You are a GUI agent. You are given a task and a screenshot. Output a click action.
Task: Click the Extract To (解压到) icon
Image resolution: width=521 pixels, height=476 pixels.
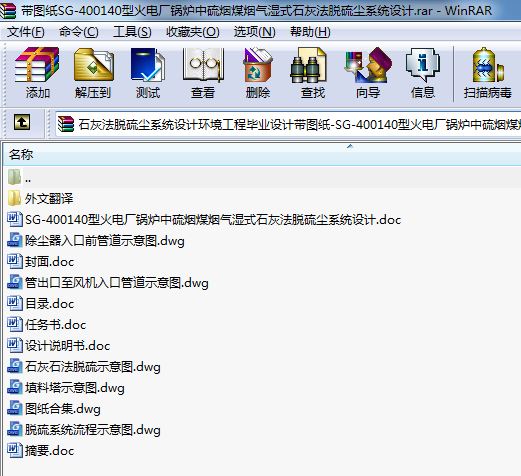click(x=93, y=65)
